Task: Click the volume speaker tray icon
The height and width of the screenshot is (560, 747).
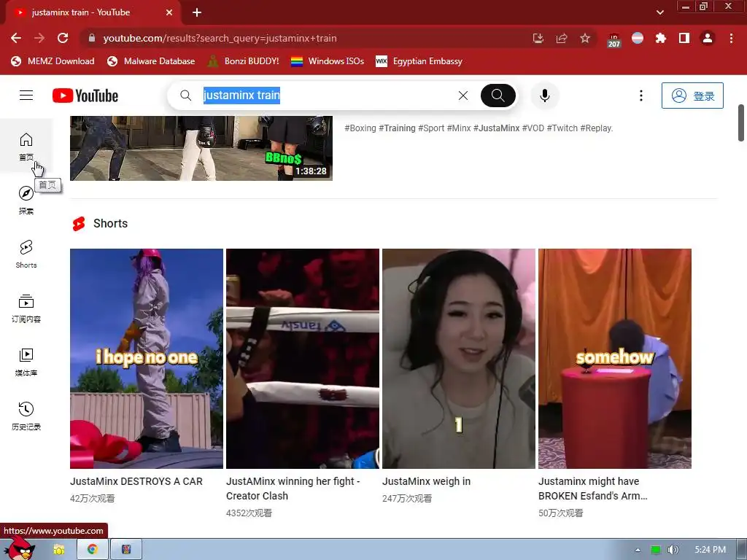Action: point(673,550)
